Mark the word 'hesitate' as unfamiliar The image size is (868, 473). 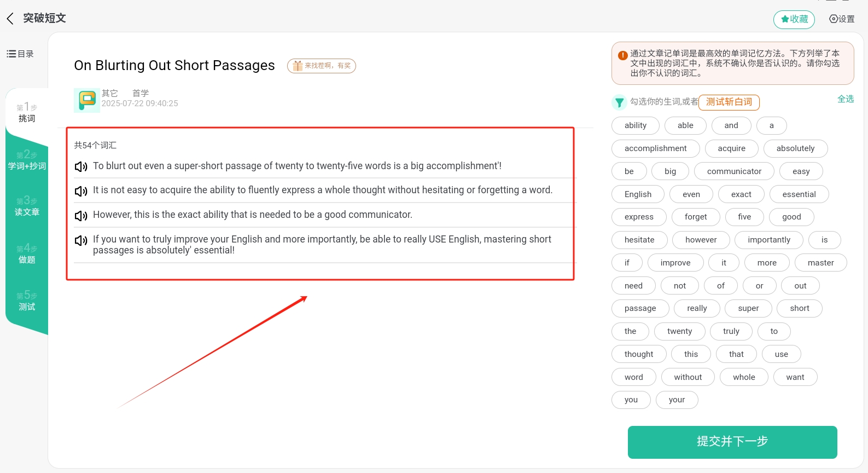(x=639, y=240)
